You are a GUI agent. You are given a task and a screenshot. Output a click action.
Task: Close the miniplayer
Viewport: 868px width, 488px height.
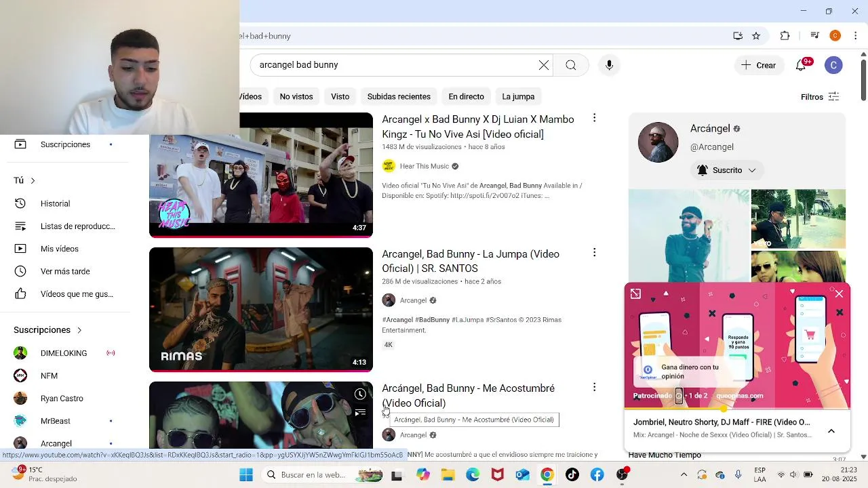point(839,293)
